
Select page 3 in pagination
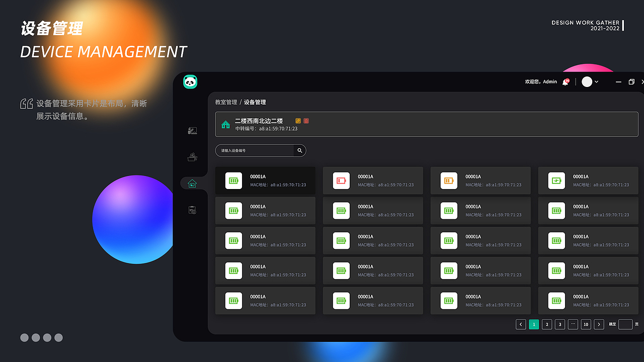click(560, 324)
